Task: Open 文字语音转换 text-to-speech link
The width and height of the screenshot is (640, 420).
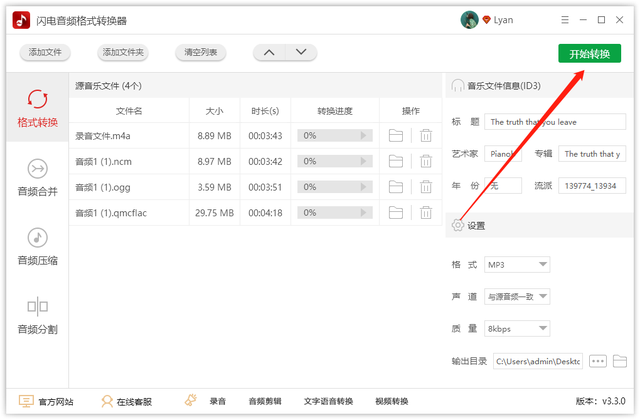Action: [328, 401]
